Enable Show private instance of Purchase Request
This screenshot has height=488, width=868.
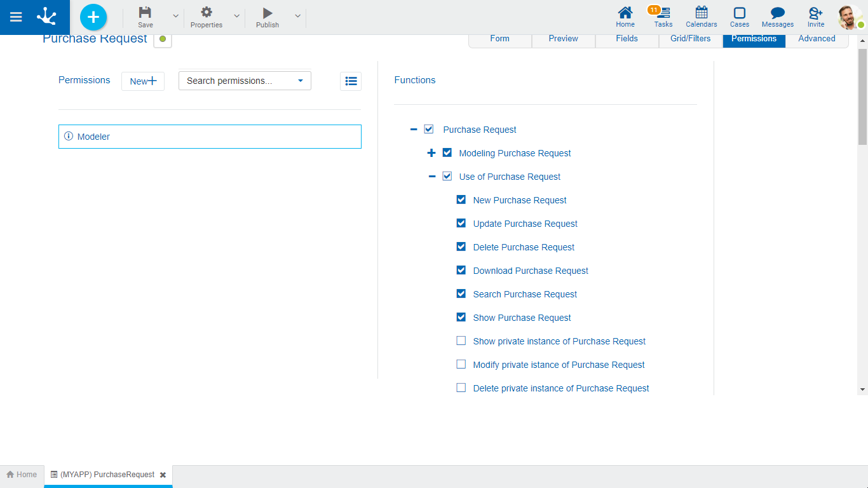click(461, 341)
